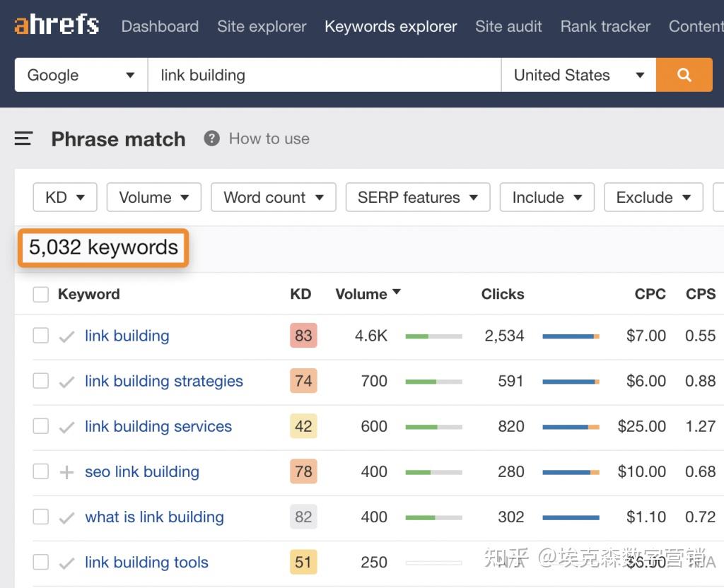Click the Phrase match heading

point(118,139)
